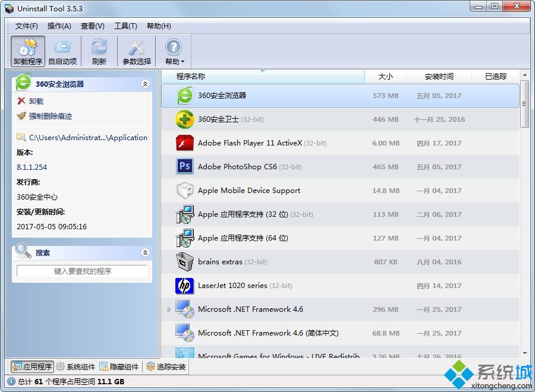Screen dimensions: 535x392
Task: Click 卸载 link in the side panel
Action: 36,101
